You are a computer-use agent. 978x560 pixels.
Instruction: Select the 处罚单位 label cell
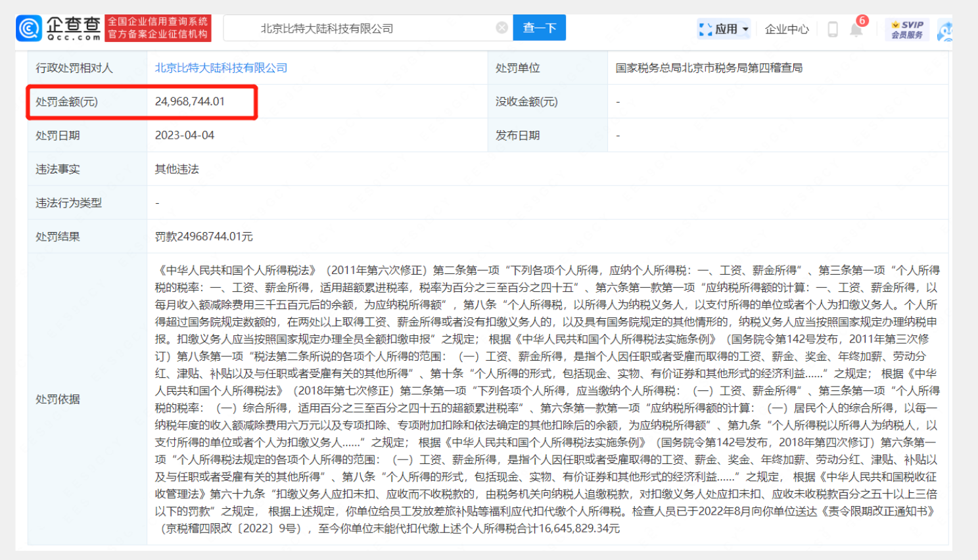coord(547,68)
